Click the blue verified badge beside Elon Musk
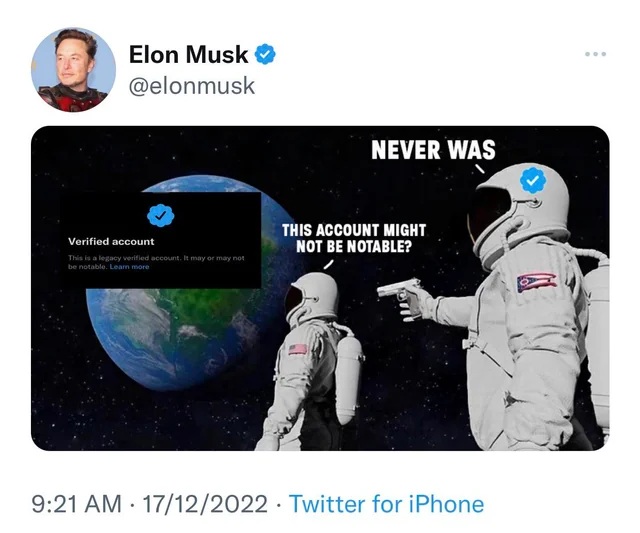 (x=265, y=54)
